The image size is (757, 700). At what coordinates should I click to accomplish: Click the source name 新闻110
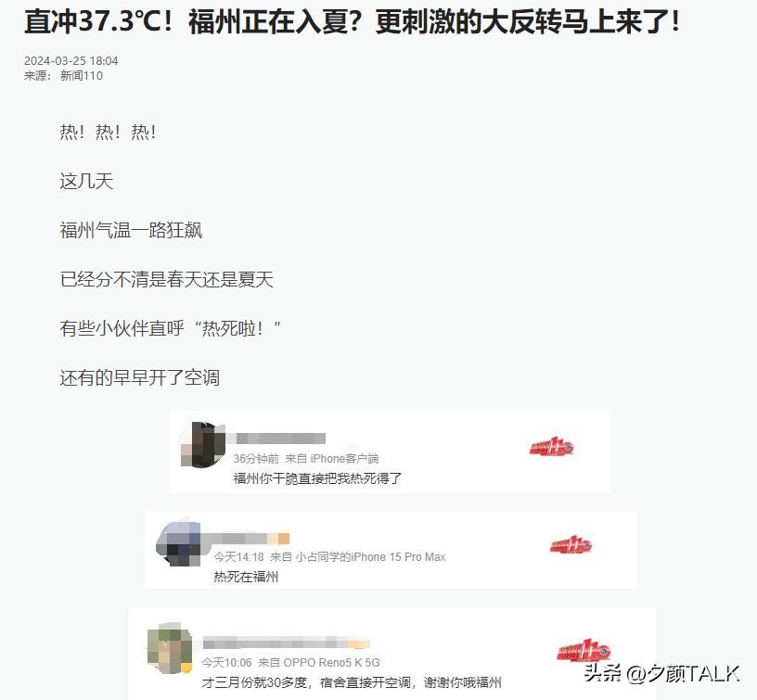[82, 76]
